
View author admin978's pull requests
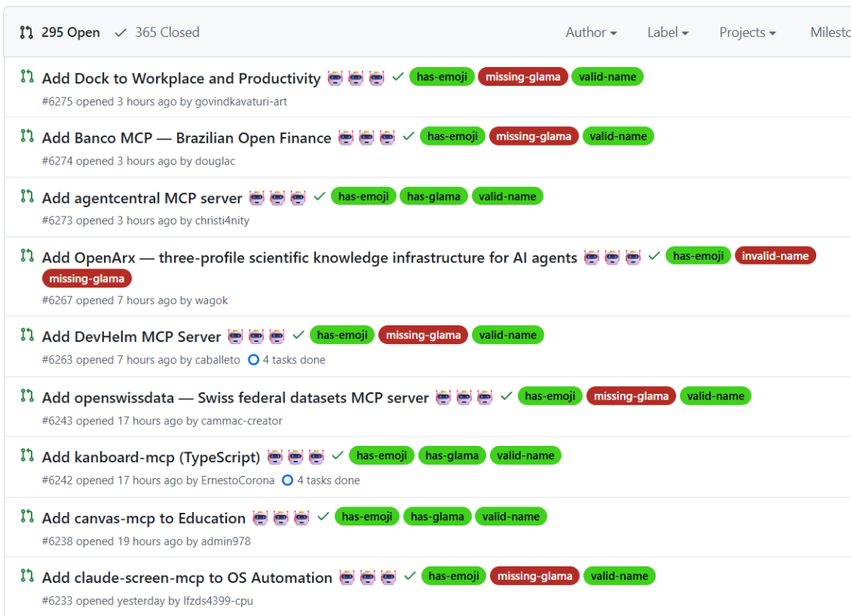[x=226, y=541]
